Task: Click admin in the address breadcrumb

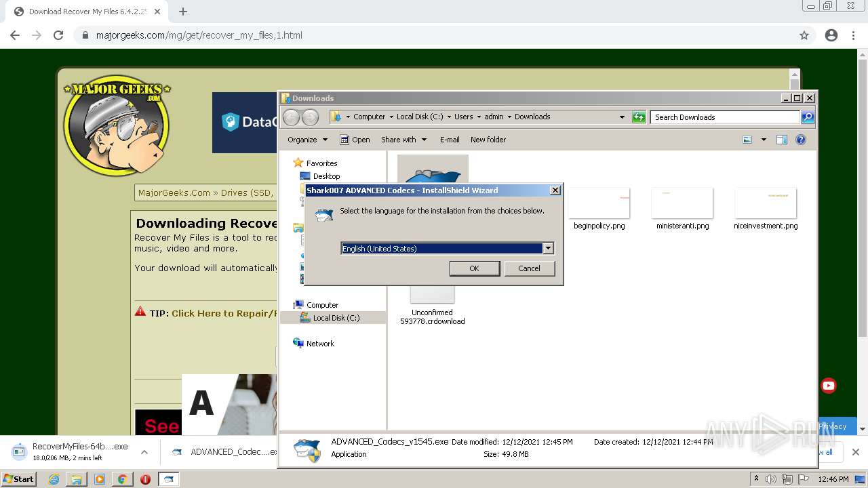Action: point(494,117)
